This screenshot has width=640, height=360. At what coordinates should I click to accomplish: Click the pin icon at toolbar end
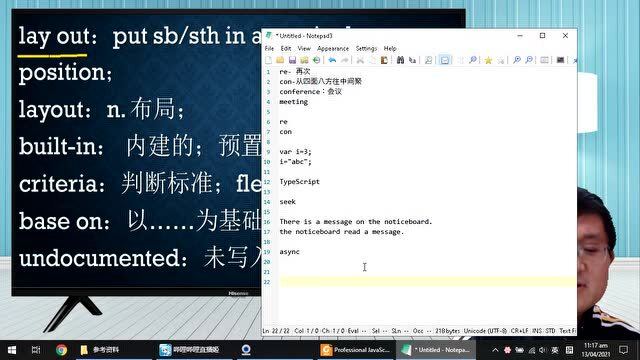click(574, 60)
